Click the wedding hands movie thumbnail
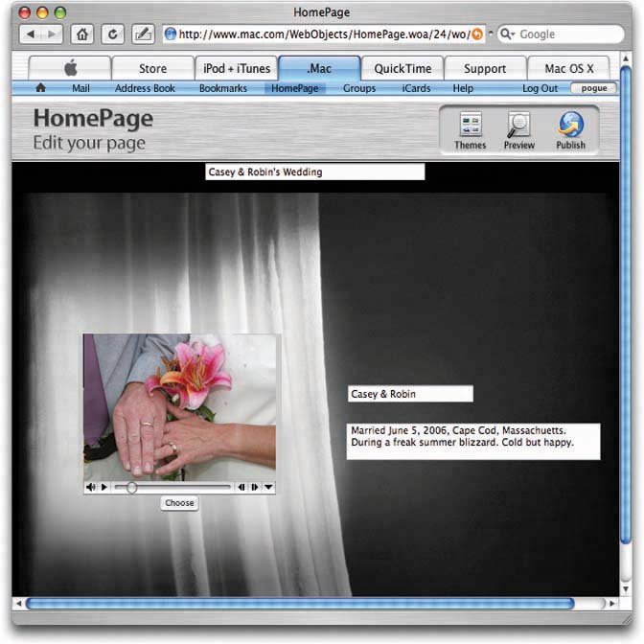Screen dimensions: 644x644 179,406
